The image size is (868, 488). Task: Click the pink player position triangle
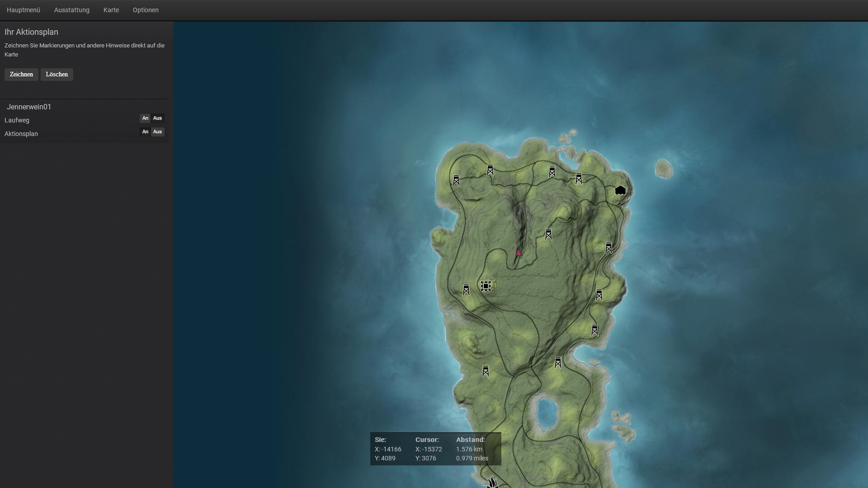(519, 253)
